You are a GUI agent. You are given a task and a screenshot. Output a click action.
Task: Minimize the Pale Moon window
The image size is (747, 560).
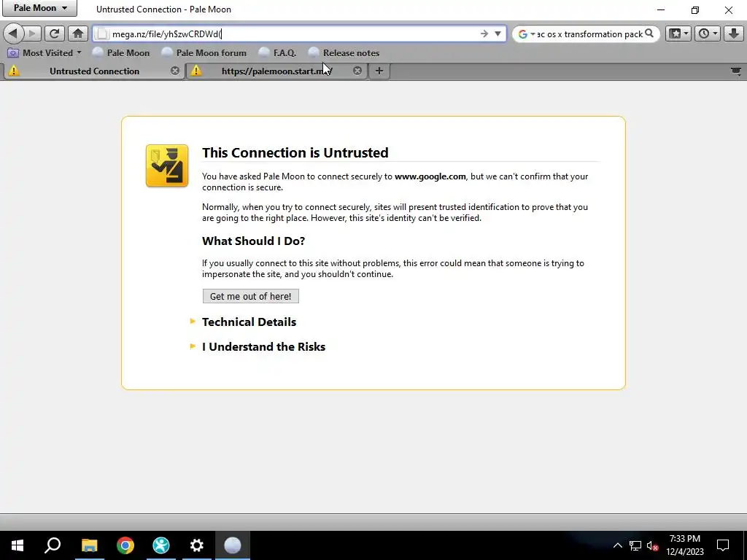661,9
